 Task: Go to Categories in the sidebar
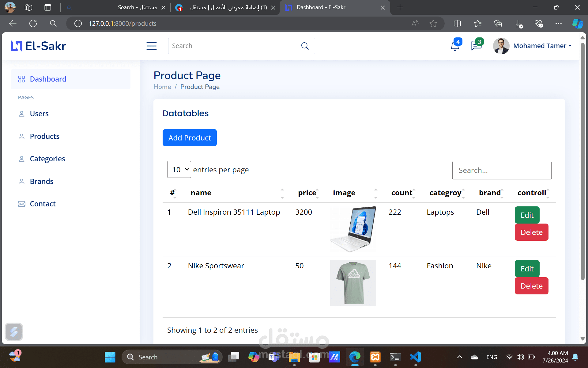coord(47,159)
